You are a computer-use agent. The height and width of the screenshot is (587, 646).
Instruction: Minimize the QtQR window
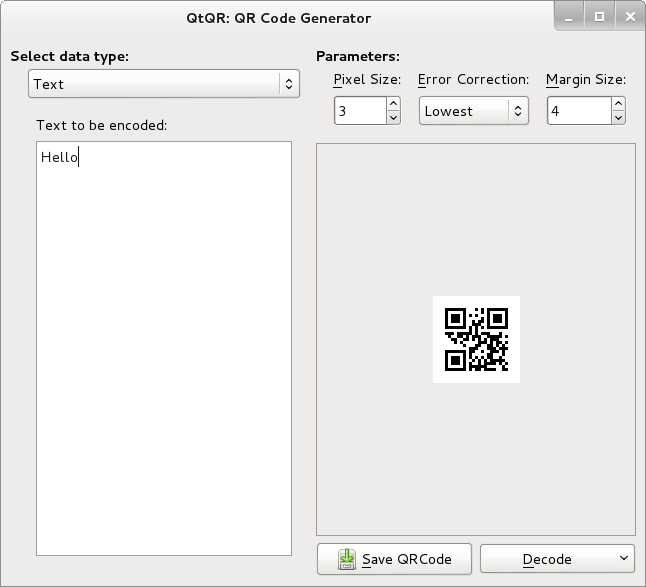pyautogui.click(x=569, y=17)
